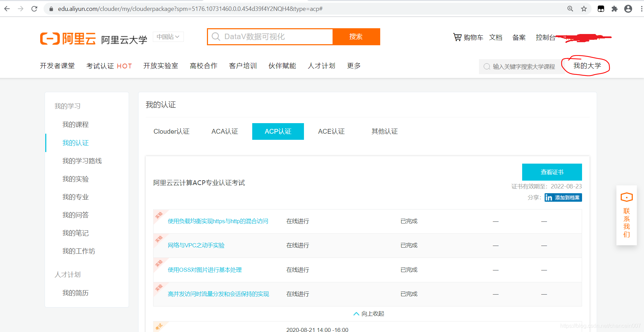Open 控制台 in the top header
644x332 pixels.
point(546,37)
